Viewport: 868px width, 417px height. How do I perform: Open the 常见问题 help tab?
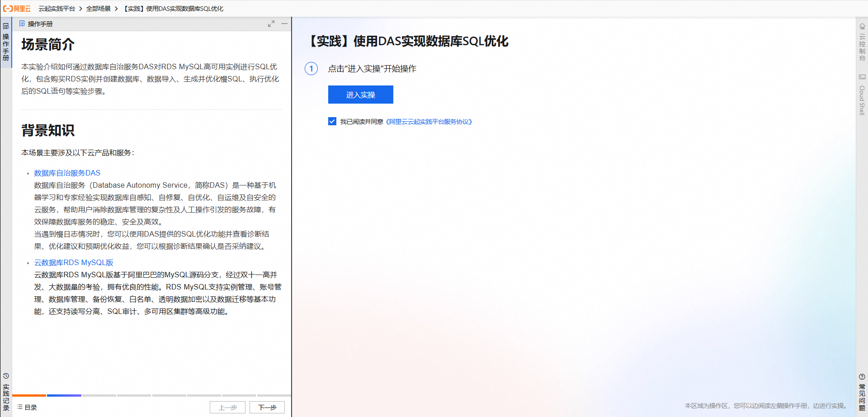click(x=862, y=392)
